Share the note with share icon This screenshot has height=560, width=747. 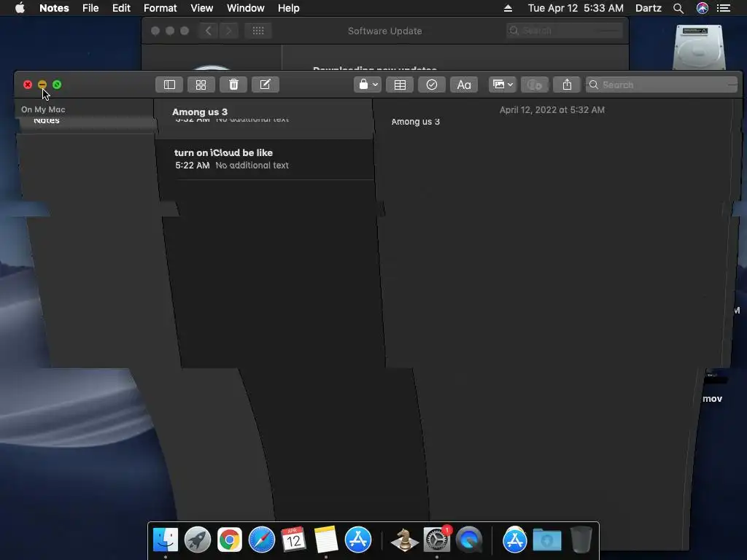pos(566,85)
